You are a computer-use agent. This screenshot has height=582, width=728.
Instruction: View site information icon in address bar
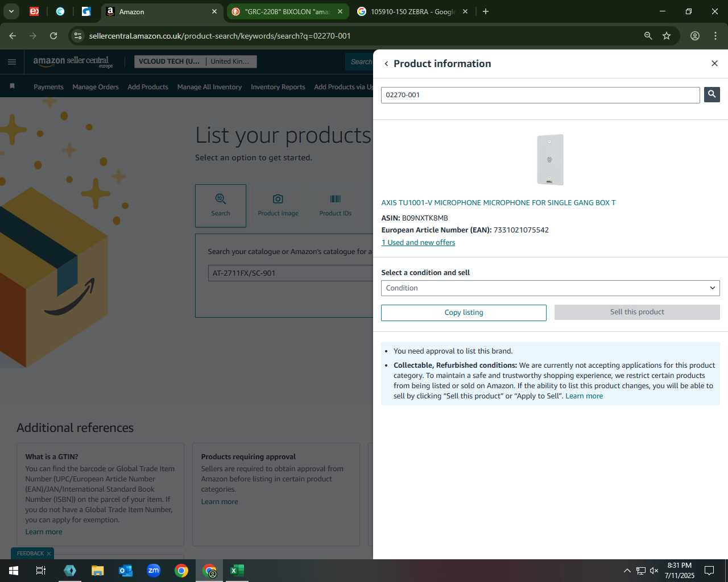click(x=78, y=36)
